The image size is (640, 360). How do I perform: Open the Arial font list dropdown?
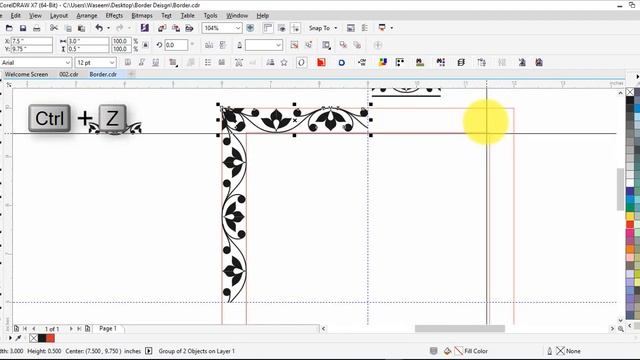coord(68,62)
